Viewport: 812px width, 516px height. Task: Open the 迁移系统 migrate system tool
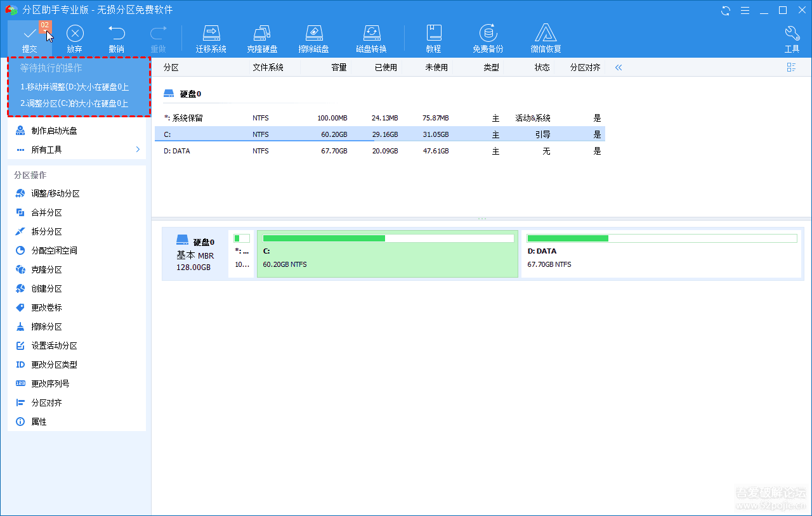pos(211,38)
